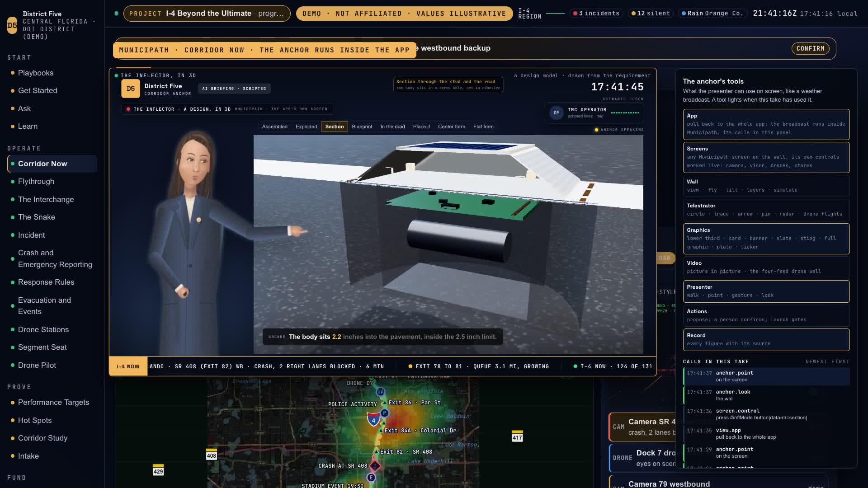Screen dimensions: 868x488
Task: Click the D5 District Five logo badge
Action: (12, 25)
